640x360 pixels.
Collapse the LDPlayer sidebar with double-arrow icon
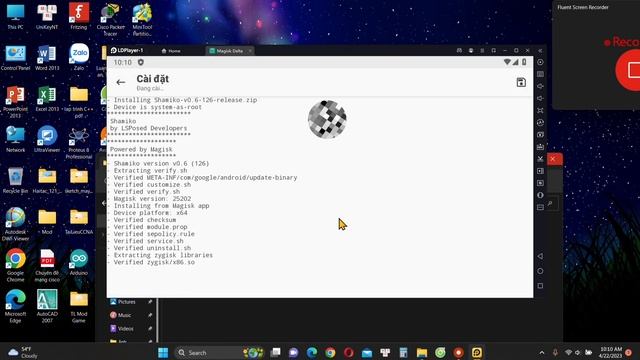(x=540, y=51)
